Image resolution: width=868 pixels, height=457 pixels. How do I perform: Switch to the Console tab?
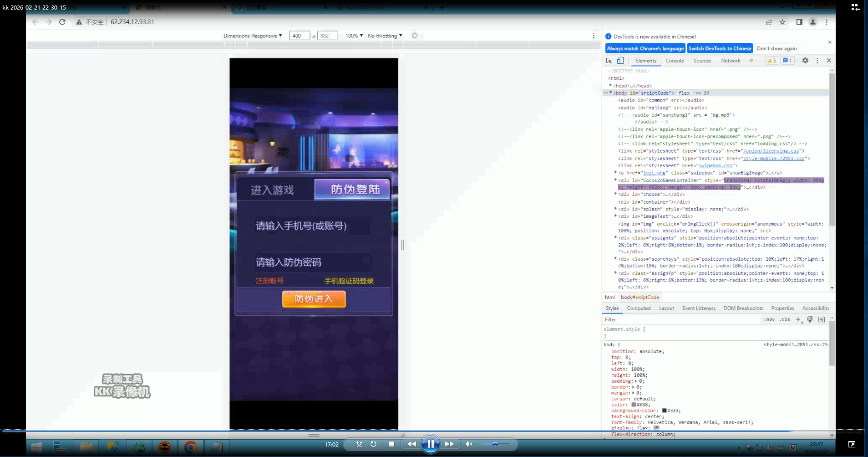[675, 61]
